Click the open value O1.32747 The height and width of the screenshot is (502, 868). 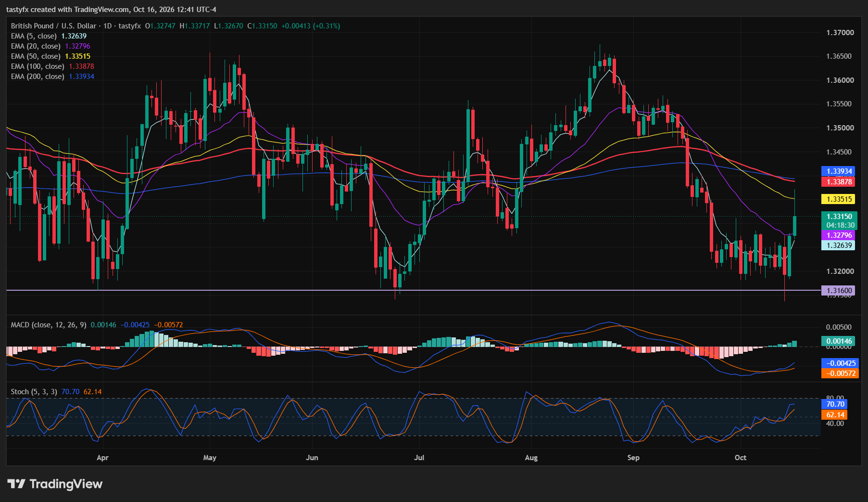pos(160,26)
